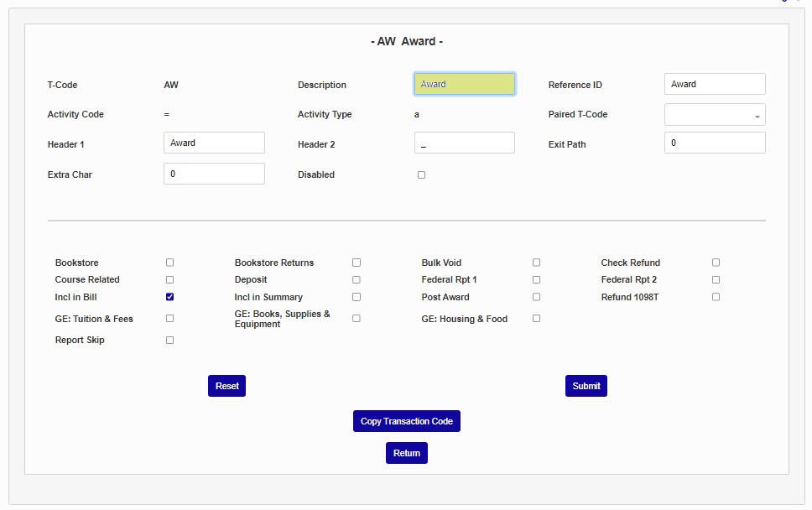Screen dimensions: 812x510
Task: Click the Copy Transaction Code button
Action: (x=407, y=421)
